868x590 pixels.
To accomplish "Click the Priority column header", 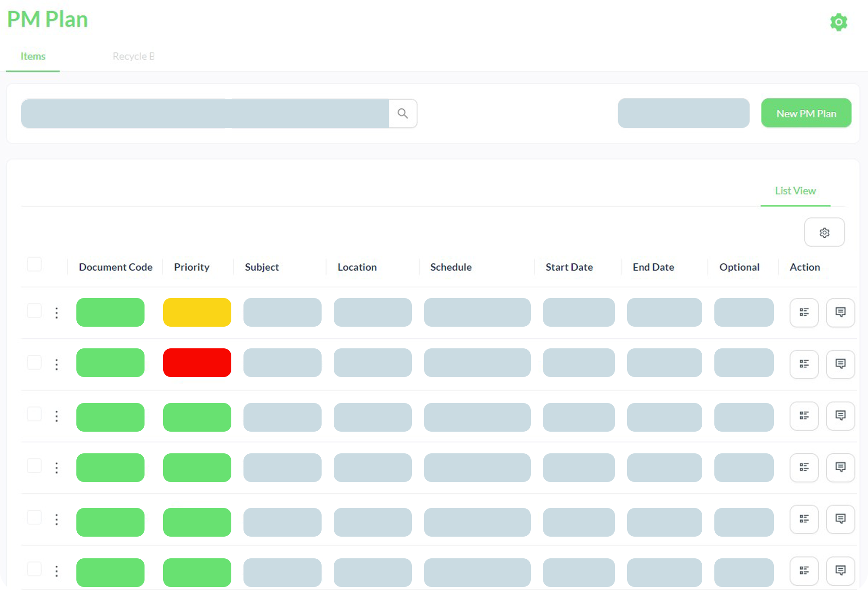I will 192,267.
